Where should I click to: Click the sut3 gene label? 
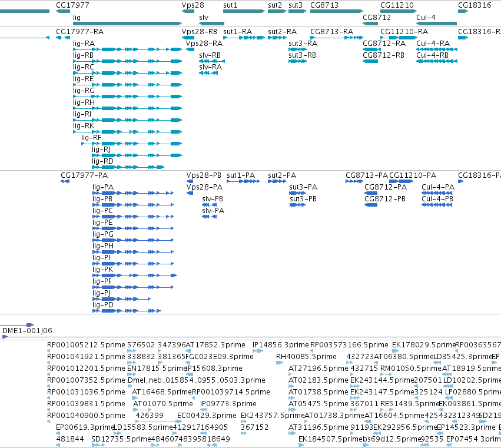[295, 5]
